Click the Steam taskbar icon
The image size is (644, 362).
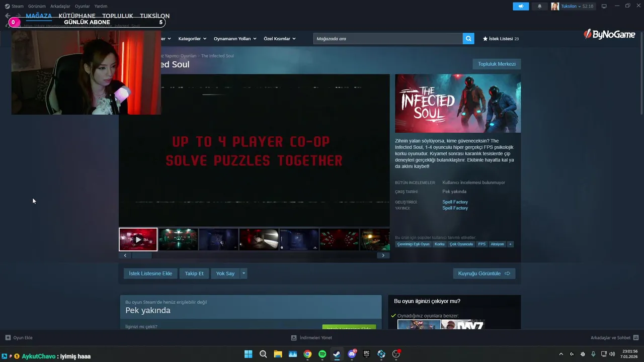point(337,354)
